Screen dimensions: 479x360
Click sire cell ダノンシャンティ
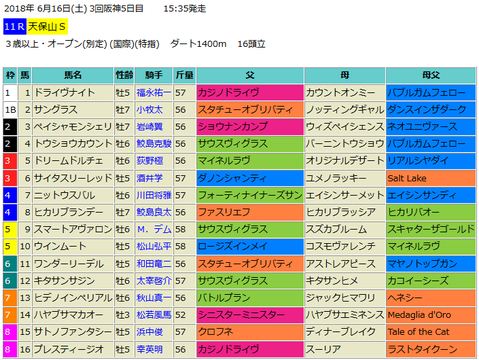[250, 178]
